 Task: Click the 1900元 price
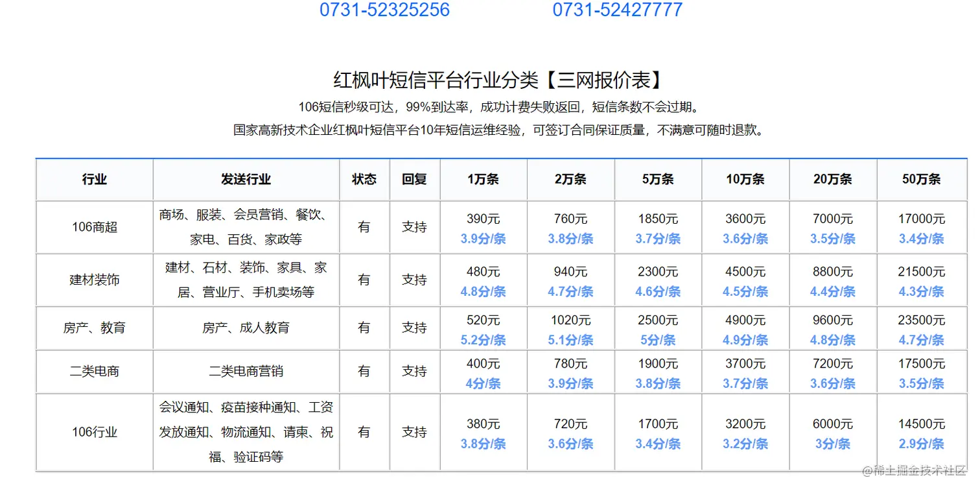click(658, 364)
